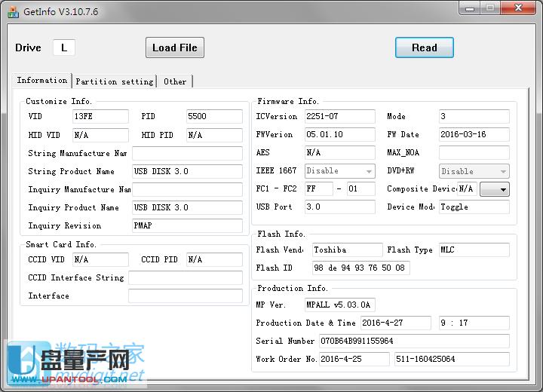Focus the Inquiry Revision PMAP field

point(187,225)
